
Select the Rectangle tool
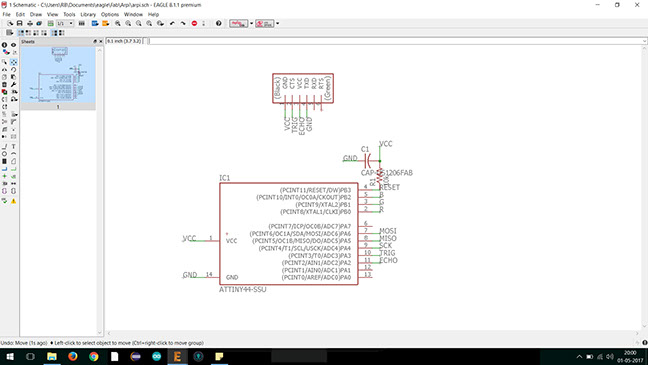click(4, 161)
